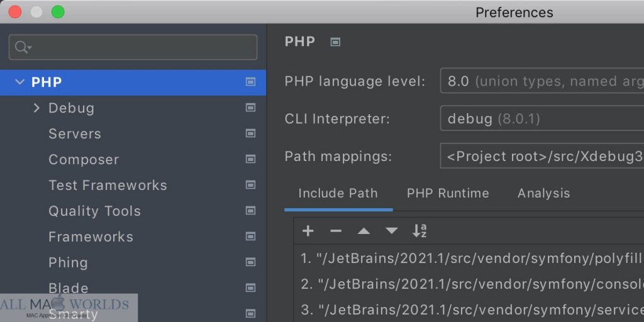Image resolution: width=644 pixels, height=322 pixels.
Task: Click project-level icon on Test Frameworks row
Action: 250,186
